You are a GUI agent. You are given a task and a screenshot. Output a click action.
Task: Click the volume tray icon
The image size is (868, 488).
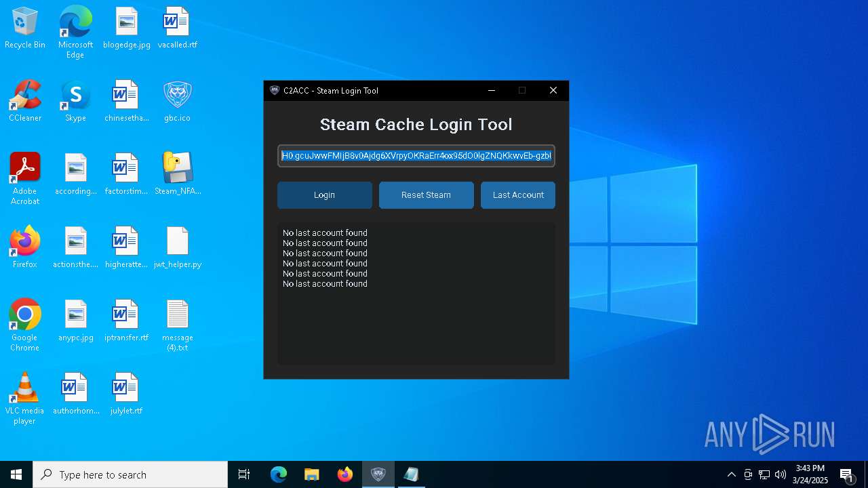(781, 474)
